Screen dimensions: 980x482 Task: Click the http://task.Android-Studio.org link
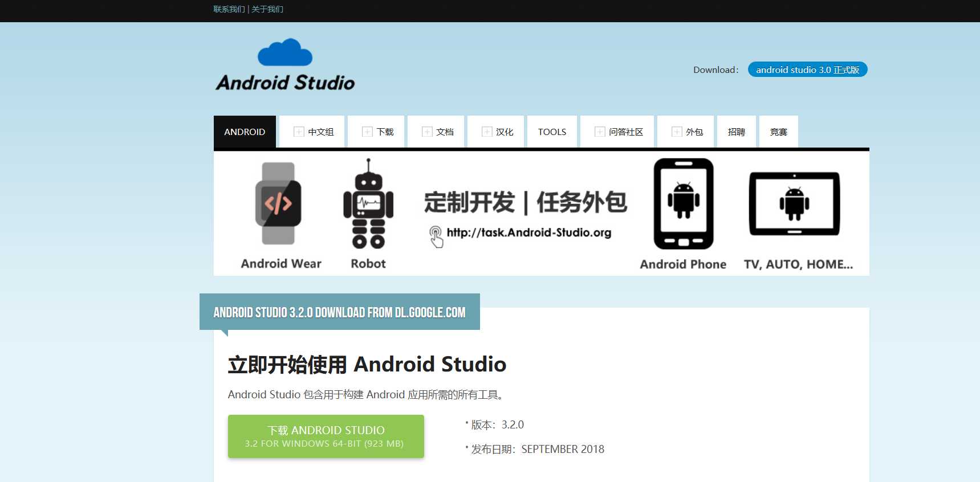[529, 232]
